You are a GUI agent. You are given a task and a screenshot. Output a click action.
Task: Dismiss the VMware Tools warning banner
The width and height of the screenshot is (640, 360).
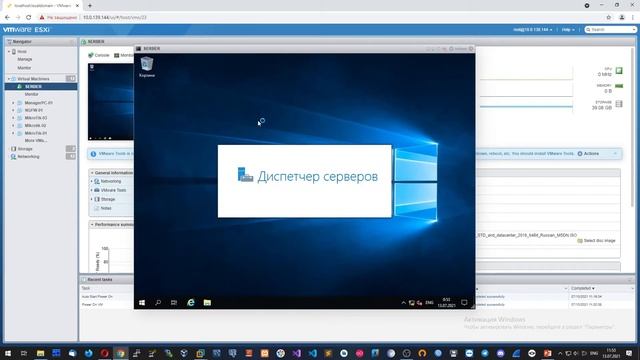coord(615,153)
